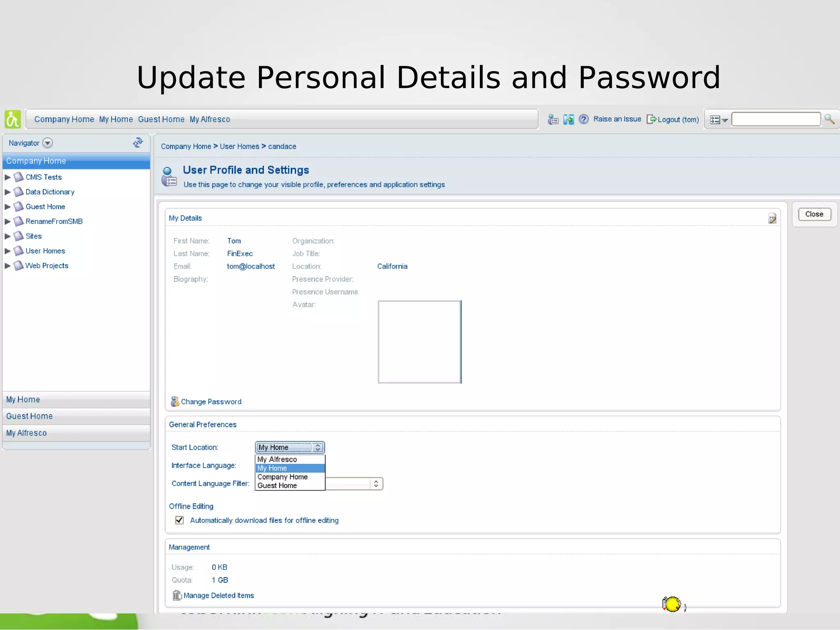Click User Homes in breadcrumb
Viewport: 840px width, 630px height.
pos(240,146)
